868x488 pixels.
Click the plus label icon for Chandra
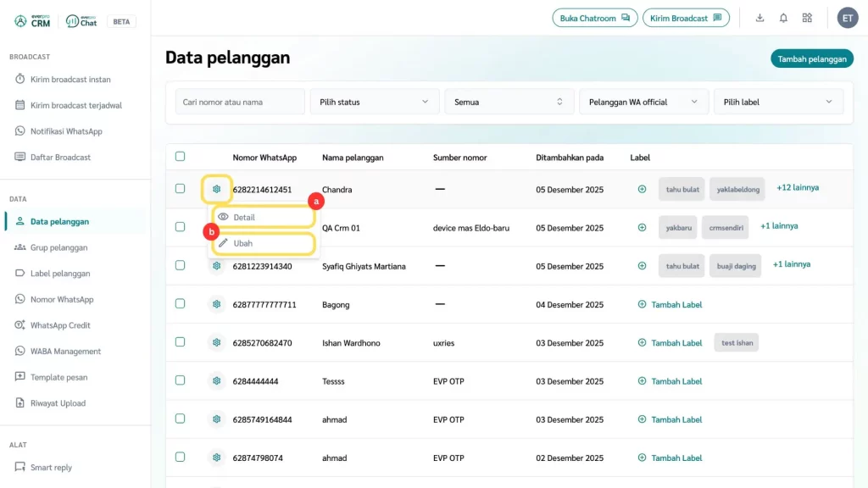tap(642, 189)
